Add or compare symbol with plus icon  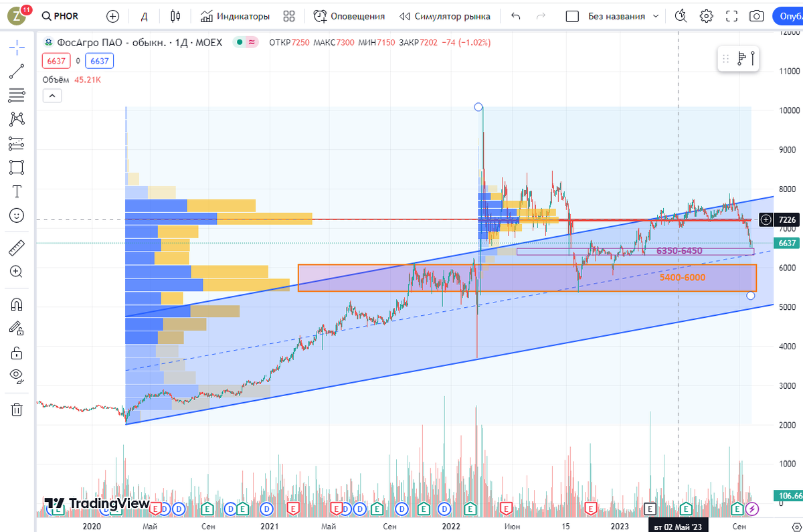(x=112, y=16)
